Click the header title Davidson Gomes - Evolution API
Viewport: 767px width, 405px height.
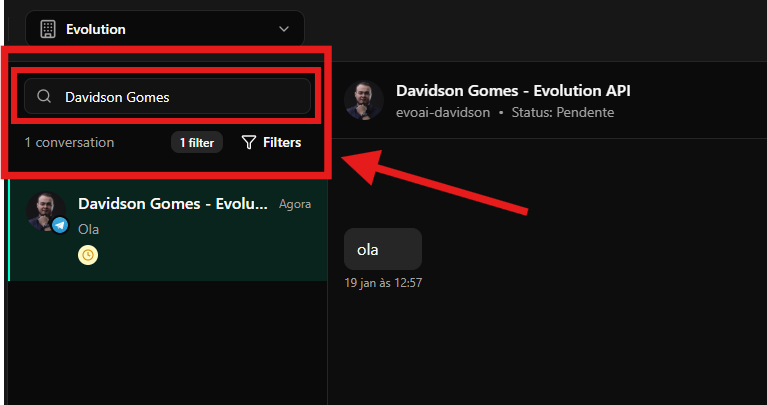point(513,90)
